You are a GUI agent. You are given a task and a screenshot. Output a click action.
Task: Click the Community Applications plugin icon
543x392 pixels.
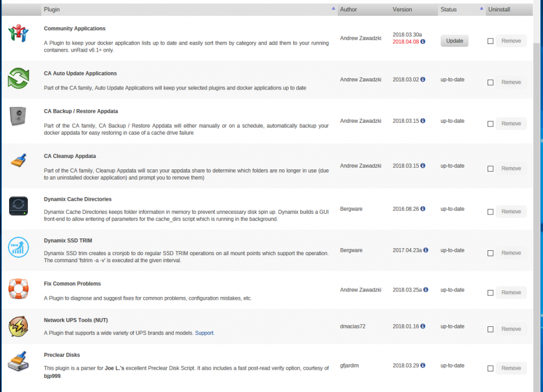(18, 33)
